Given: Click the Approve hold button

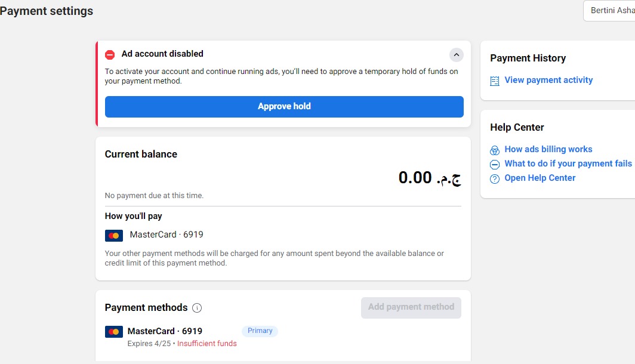Looking at the screenshot, I should 284,106.
